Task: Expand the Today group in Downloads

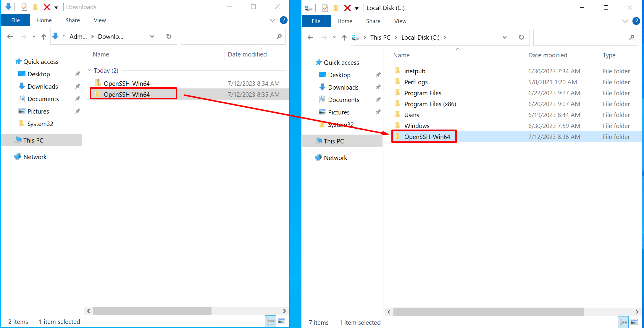Action: pos(89,70)
